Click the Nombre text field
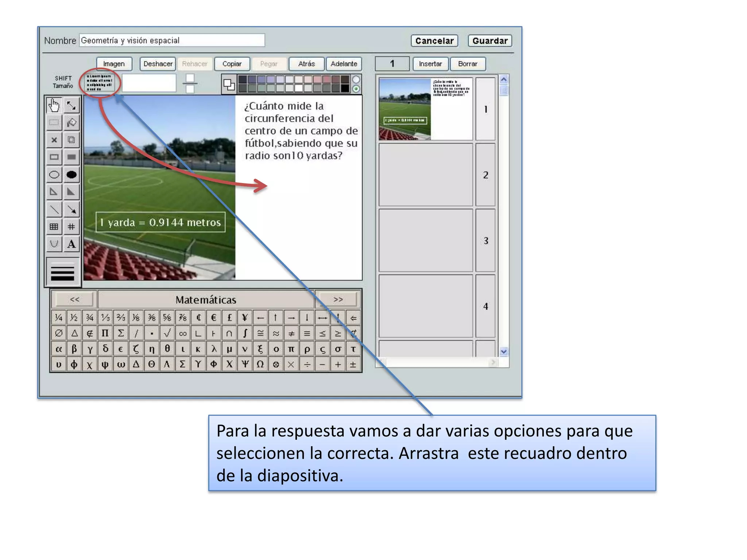The image size is (747, 560). point(172,40)
